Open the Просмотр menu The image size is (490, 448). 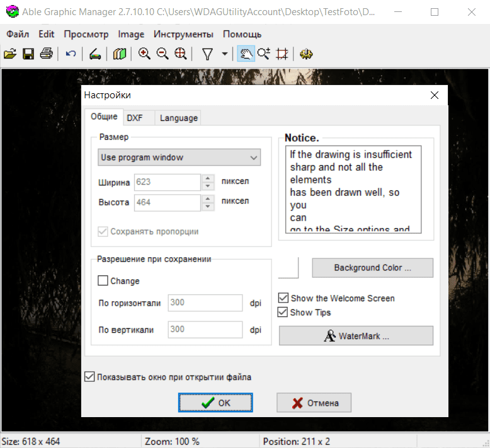(x=86, y=34)
